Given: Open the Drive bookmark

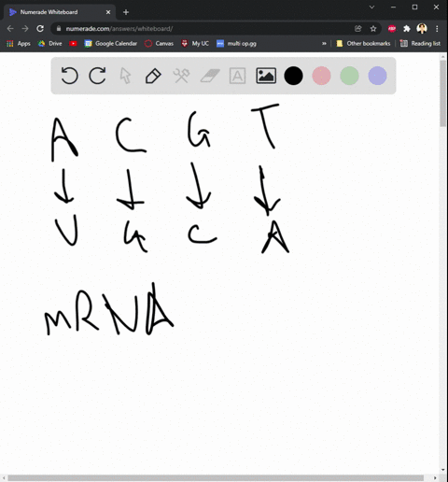Looking at the screenshot, I should [x=50, y=44].
